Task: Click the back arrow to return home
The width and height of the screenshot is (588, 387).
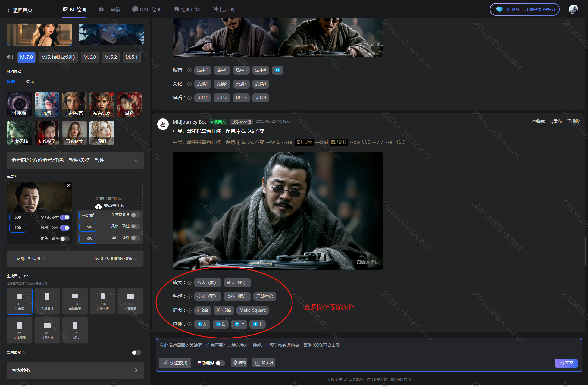Action: point(8,11)
